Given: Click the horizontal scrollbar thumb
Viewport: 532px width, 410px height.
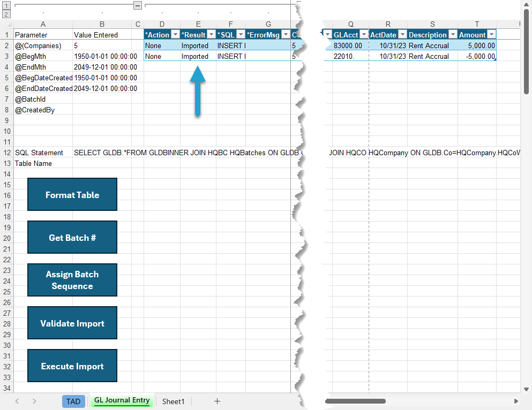Looking at the screenshot, I should coord(355,401).
